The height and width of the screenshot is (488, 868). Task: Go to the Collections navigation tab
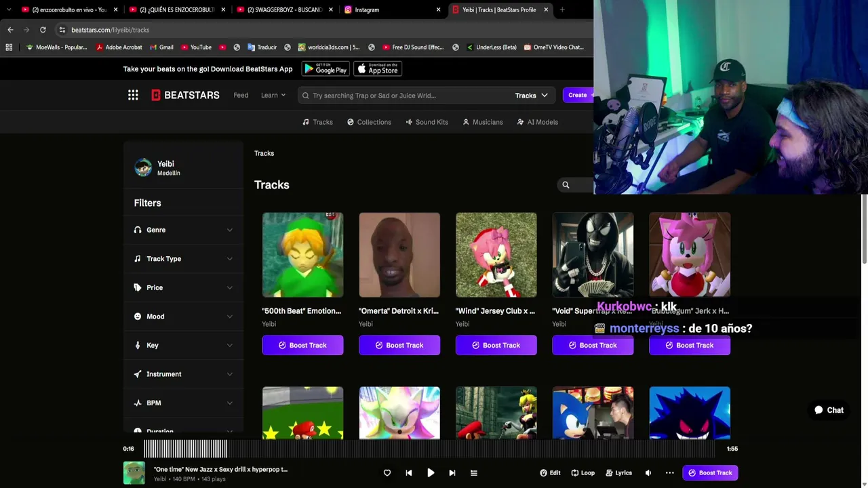(369, 122)
